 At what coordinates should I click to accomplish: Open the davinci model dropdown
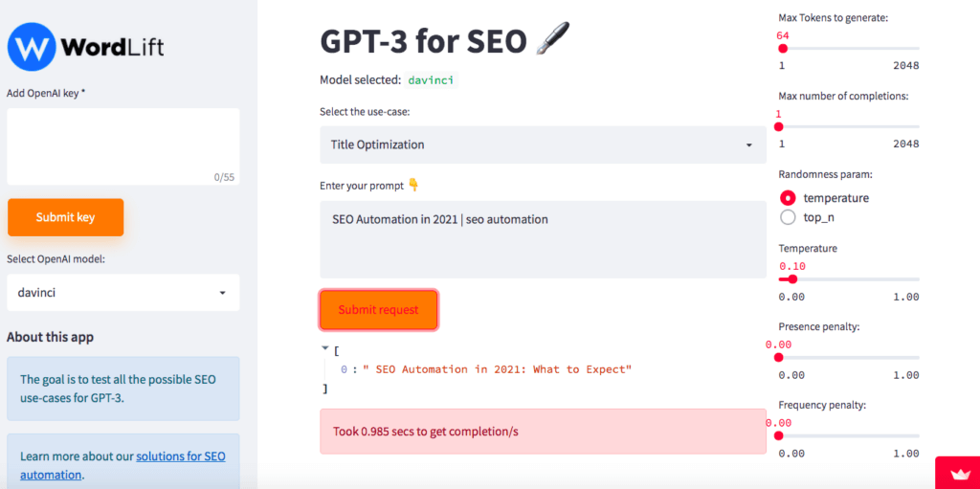pyautogui.click(x=123, y=292)
